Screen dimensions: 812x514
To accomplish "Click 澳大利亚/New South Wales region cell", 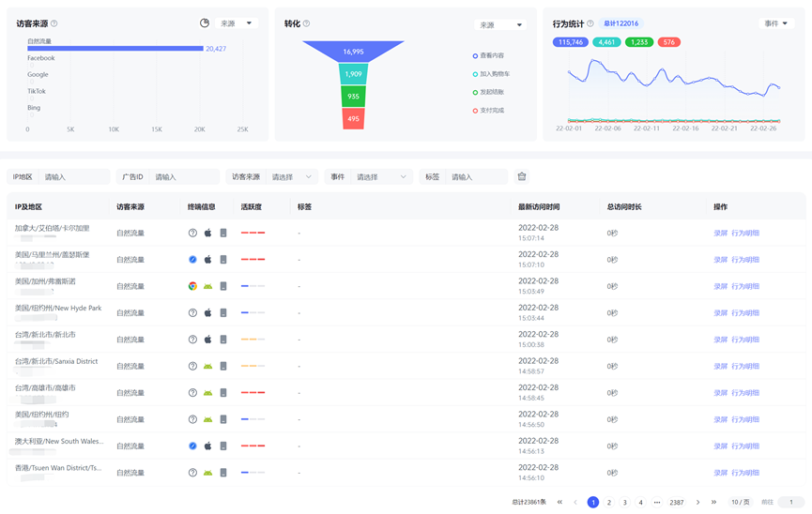I will (59, 441).
